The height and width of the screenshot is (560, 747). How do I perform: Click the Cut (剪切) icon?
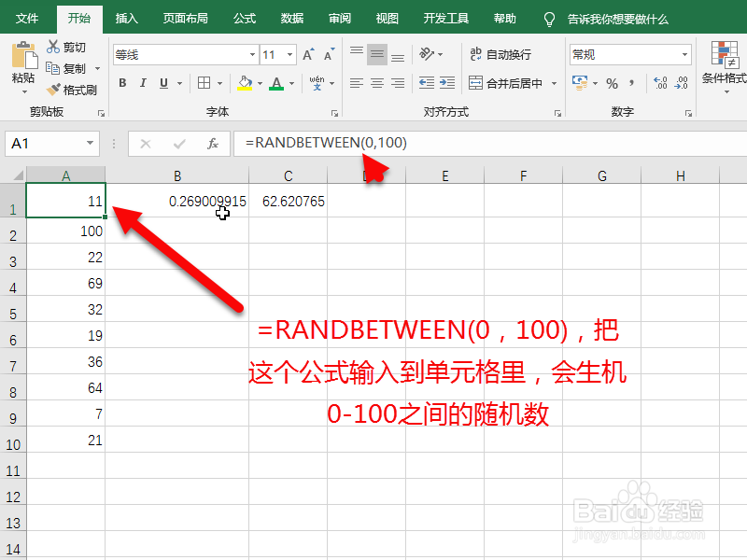53,46
